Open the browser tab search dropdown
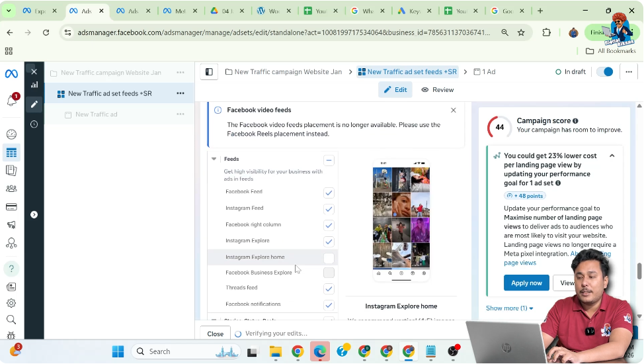The image size is (644, 364). (x=9, y=11)
